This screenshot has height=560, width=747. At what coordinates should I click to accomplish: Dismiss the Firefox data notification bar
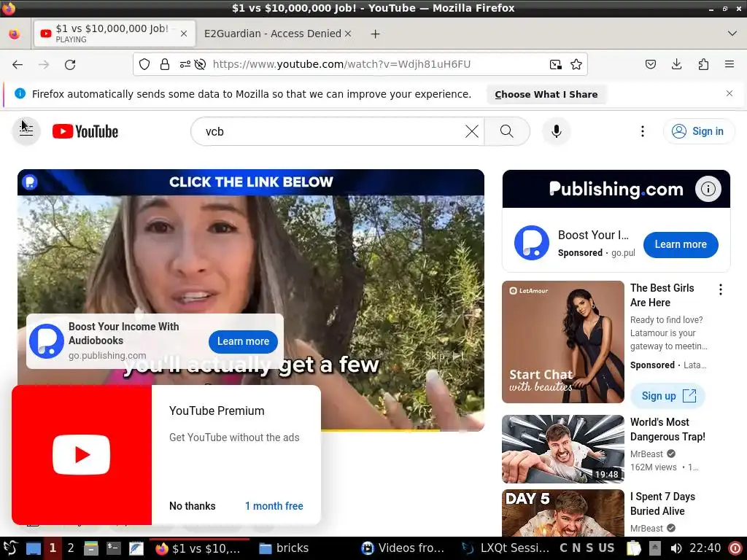pos(729,93)
